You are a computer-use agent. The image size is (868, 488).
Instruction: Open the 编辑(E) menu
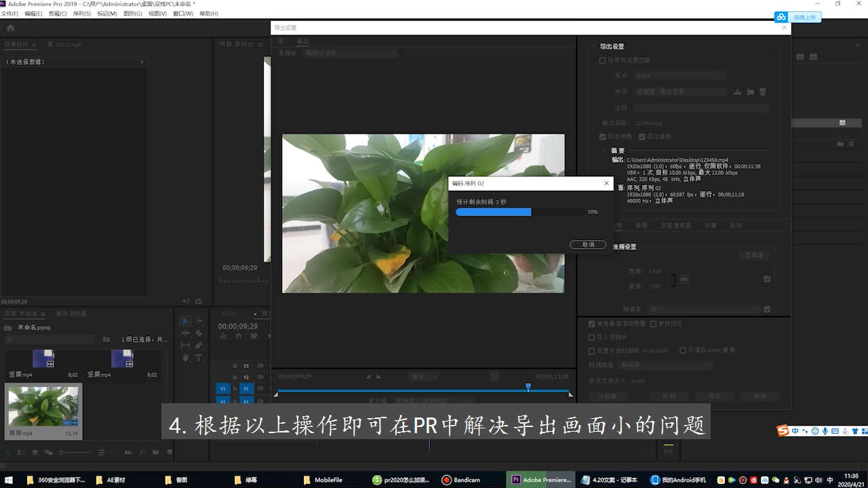click(33, 14)
